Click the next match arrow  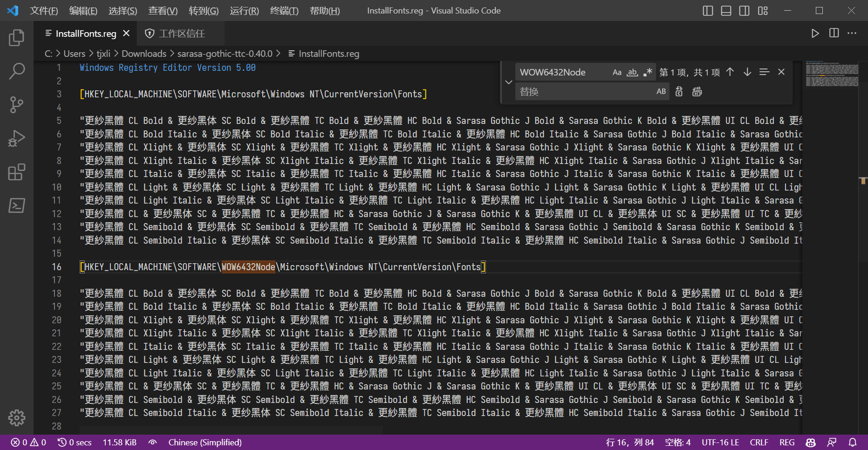click(747, 72)
